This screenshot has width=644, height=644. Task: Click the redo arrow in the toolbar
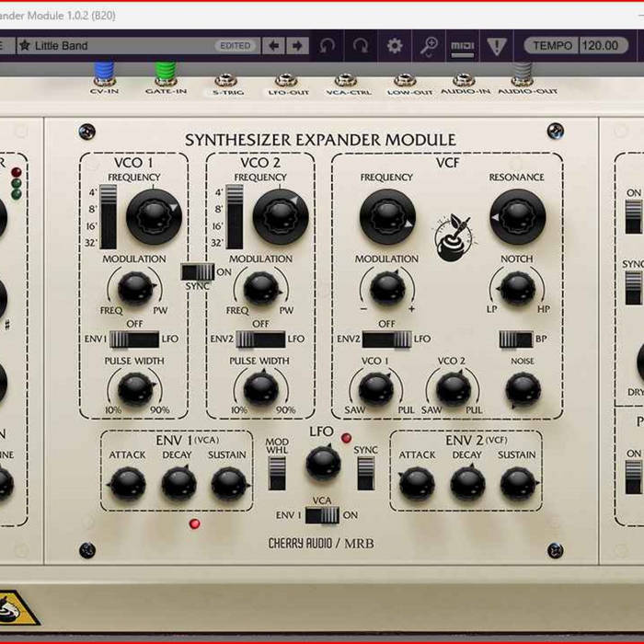tap(361, 45)
